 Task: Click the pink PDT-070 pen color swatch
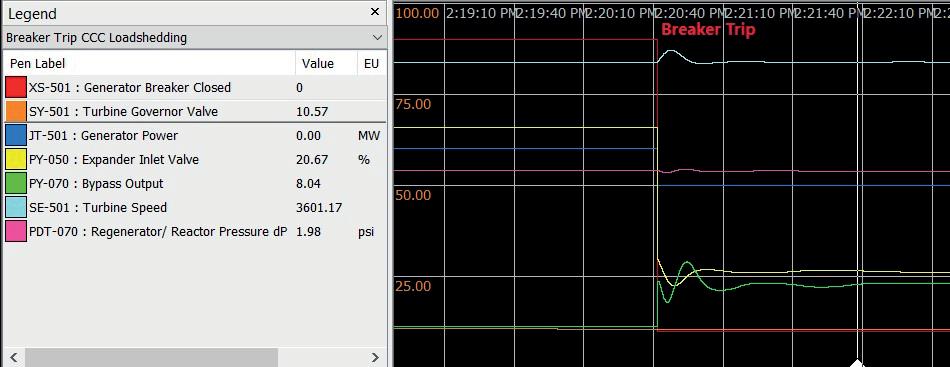coord(16,231)
